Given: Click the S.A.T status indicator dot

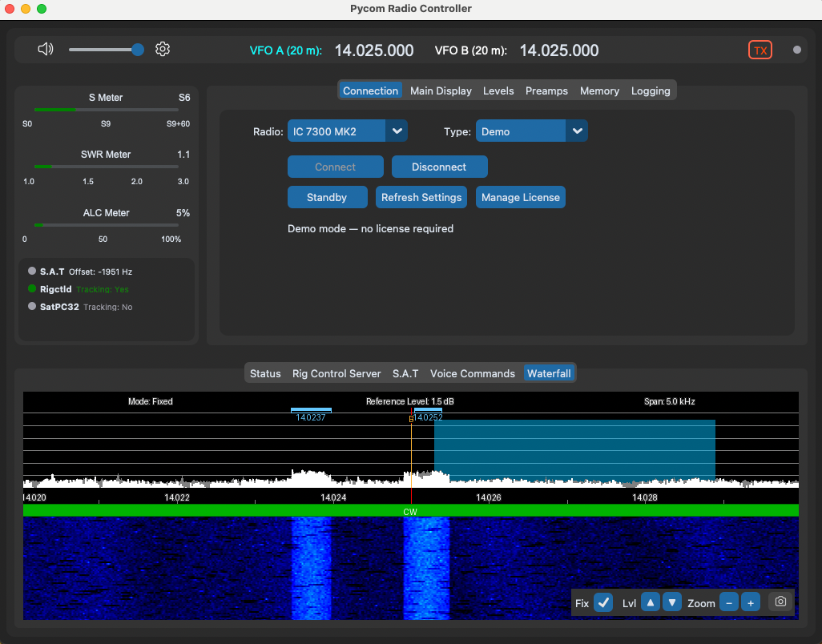Looking at the screenshot, I should pos(32,271).
